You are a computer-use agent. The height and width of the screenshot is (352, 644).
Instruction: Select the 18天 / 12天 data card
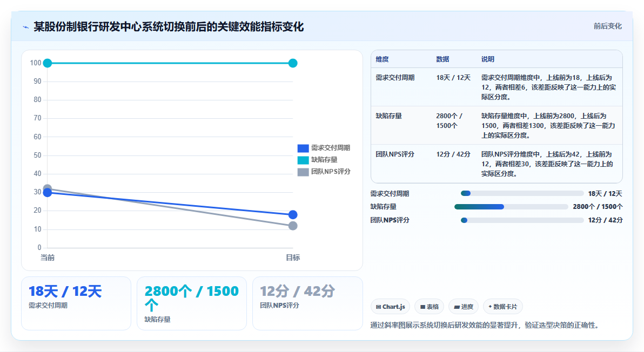(76, 303)
